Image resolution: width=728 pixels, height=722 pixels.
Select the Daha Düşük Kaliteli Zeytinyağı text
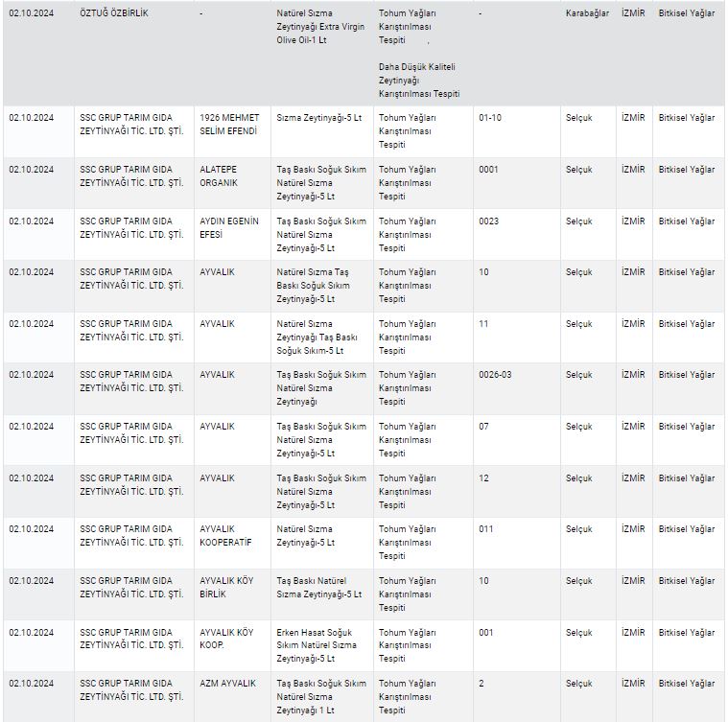point(419,80)
